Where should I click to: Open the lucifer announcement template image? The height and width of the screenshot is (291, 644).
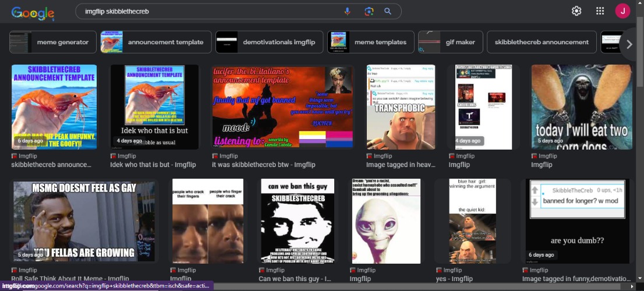click(x=282, y=107)
